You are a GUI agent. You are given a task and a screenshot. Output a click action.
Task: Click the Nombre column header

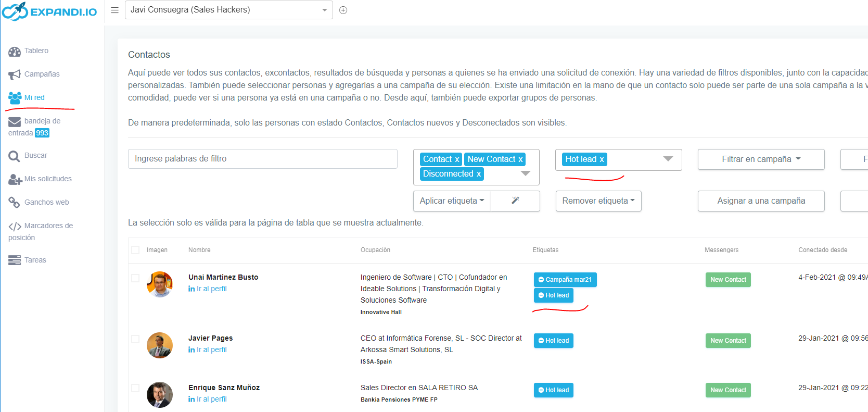(x=199, y=250)
